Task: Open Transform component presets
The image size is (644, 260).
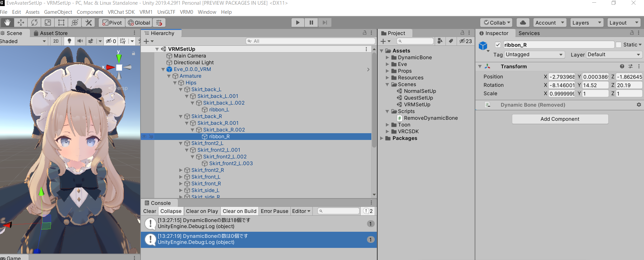Action: tap(631, 66)
